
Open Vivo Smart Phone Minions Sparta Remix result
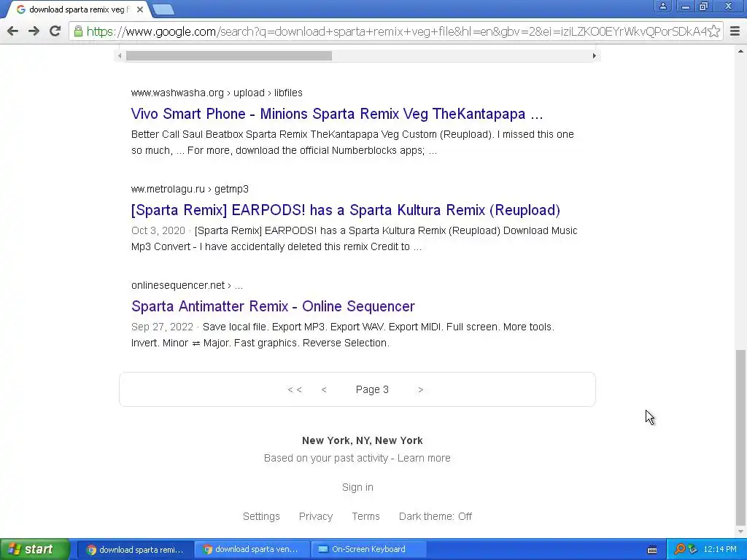tap(337, 114)
